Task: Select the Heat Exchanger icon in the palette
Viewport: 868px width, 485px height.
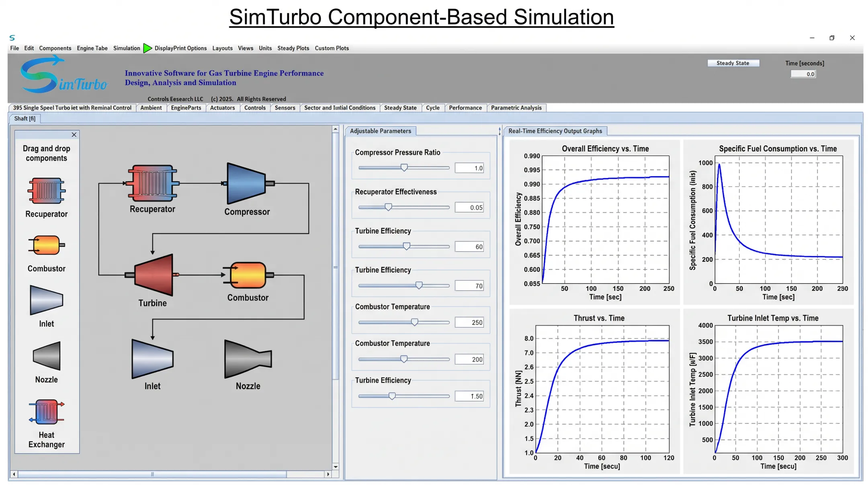Action: click(x=47, y=412)
